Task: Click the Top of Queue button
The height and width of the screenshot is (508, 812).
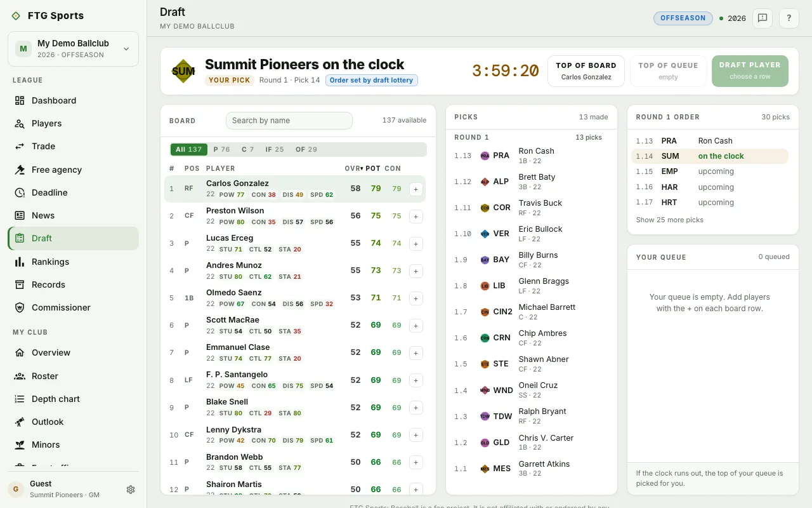Action: [668, 71]
